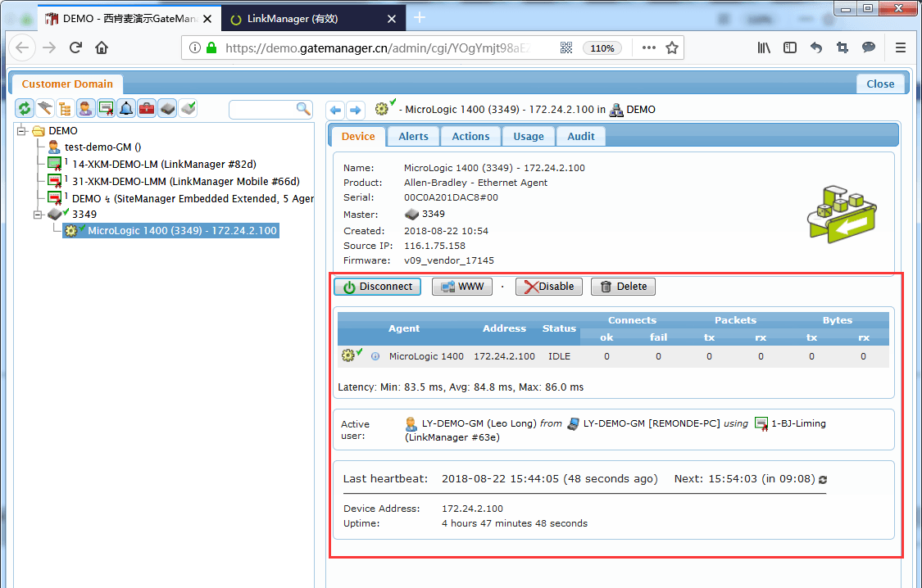This screenshot has width=922, height=588.
Task: Open the Actions tab
Action: click(x=470, y=136)
